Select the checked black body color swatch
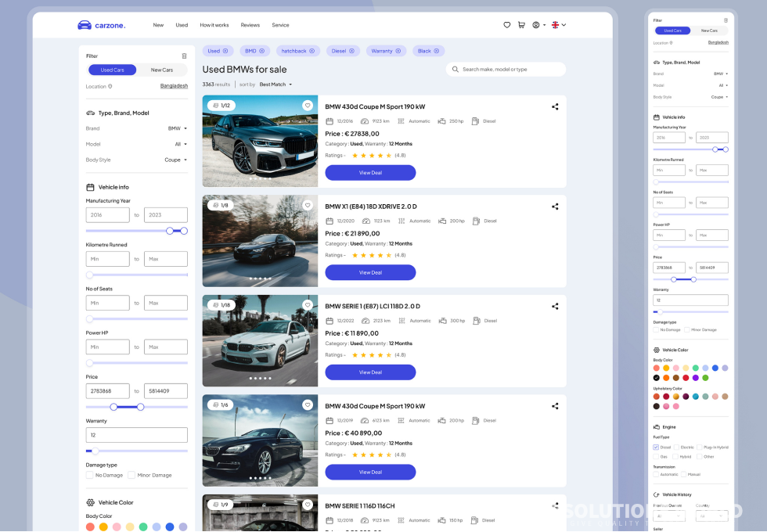Screen dimensions: 767x532 pyautogui.click(x=657, y=377)
